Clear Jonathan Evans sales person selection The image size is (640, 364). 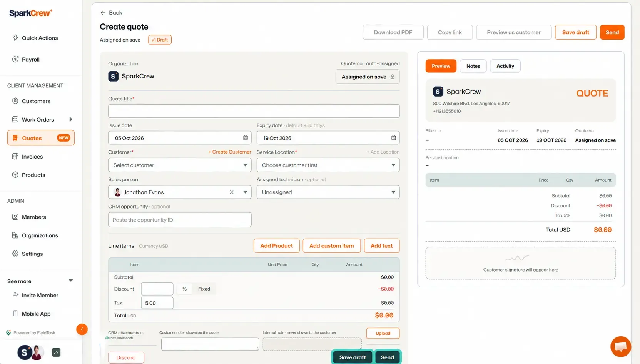232,192
